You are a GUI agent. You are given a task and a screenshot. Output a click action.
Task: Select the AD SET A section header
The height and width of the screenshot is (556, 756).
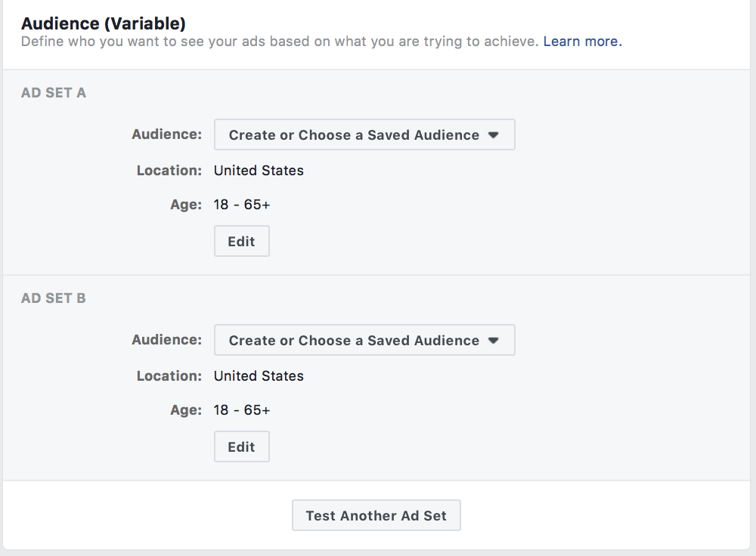54,93
